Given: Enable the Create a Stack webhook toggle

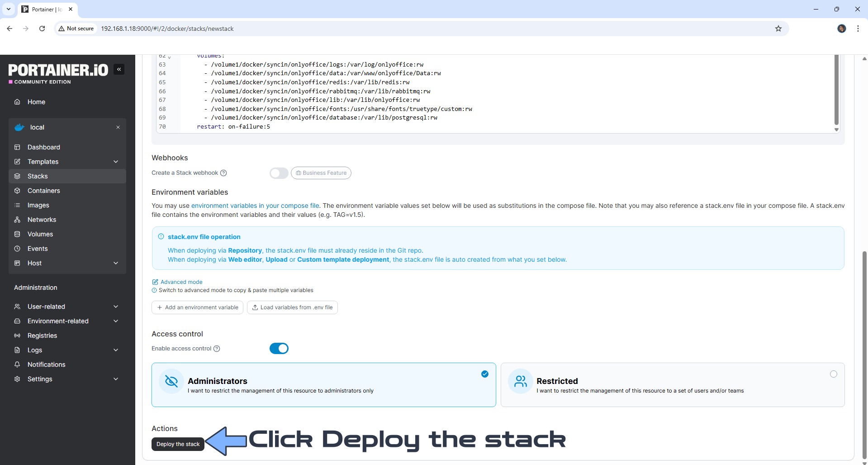Looking at the screenshot, I should point(279,173).
